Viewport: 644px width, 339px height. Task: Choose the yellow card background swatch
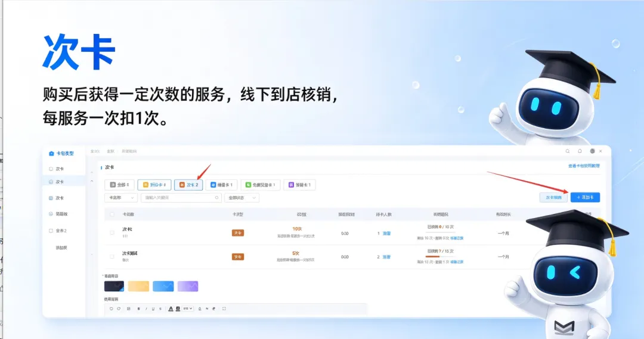(138, 286)
